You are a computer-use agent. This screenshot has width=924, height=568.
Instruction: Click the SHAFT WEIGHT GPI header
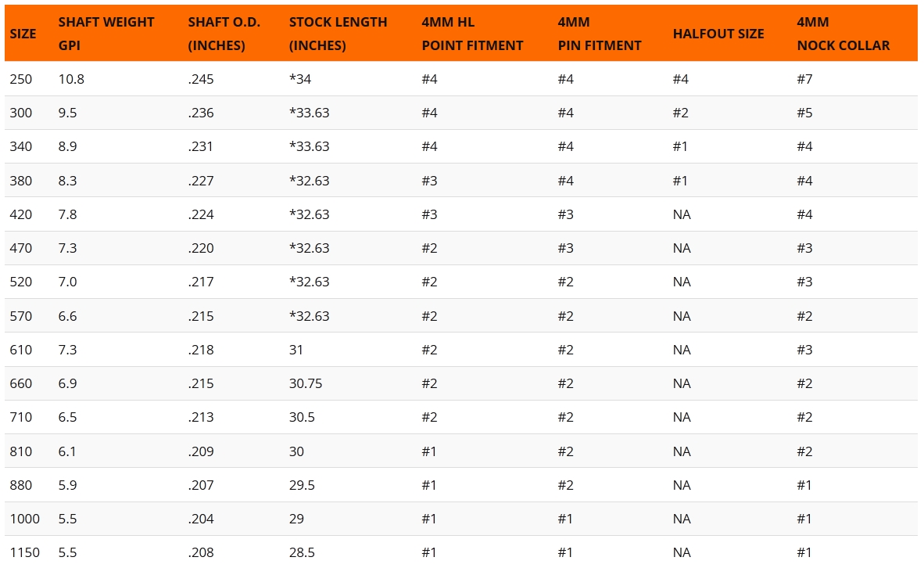point(106,34)
